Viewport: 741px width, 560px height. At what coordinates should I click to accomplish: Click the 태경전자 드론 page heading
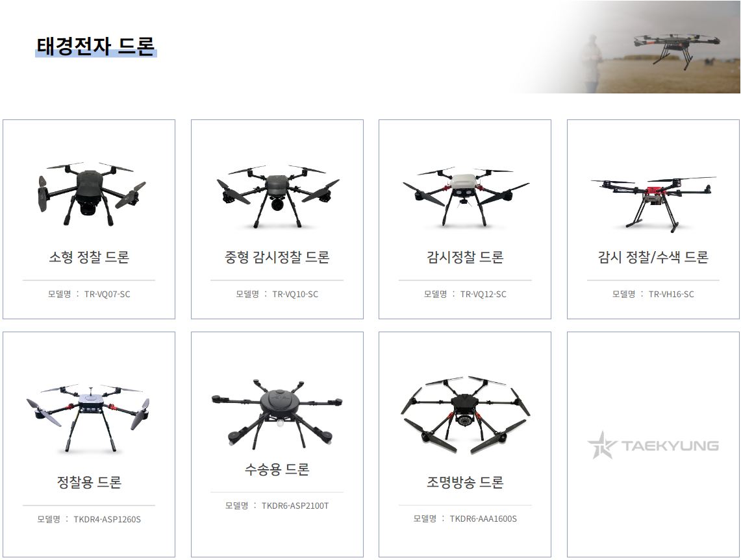96,46
